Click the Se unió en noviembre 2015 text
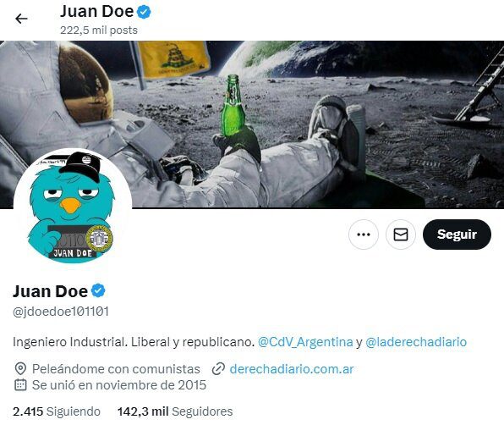This screenshot has height=425, width=504. 119,384
